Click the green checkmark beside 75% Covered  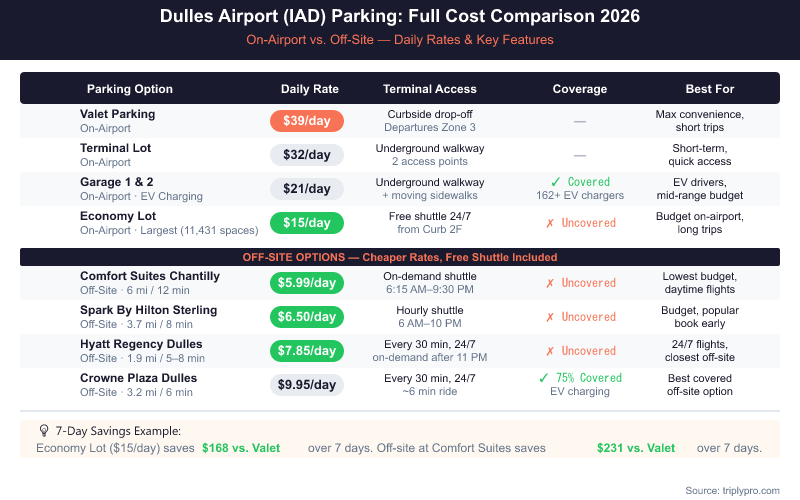coord(542,378)
